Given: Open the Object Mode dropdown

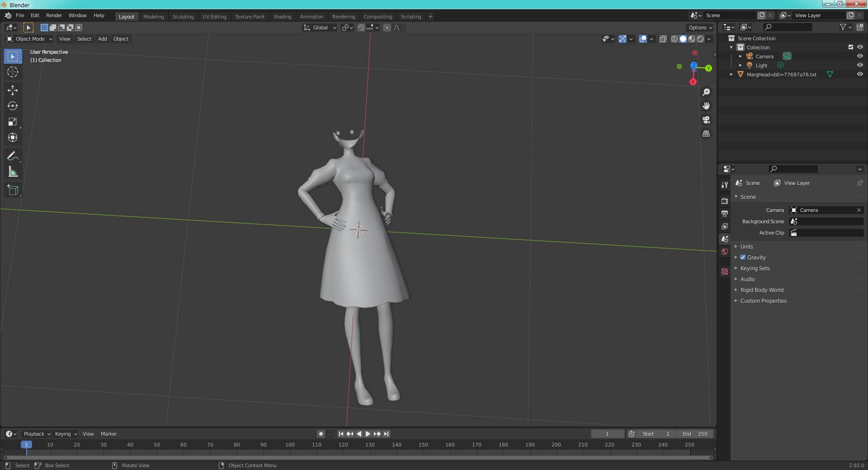Looking at the screenshot, I should tap(29, 39).
